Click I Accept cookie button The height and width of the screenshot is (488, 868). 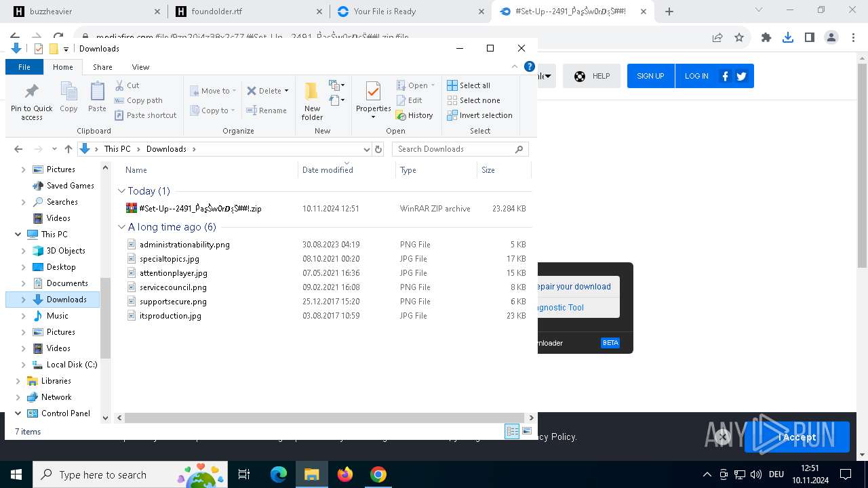pyautogui.click(x=797, y=437)
